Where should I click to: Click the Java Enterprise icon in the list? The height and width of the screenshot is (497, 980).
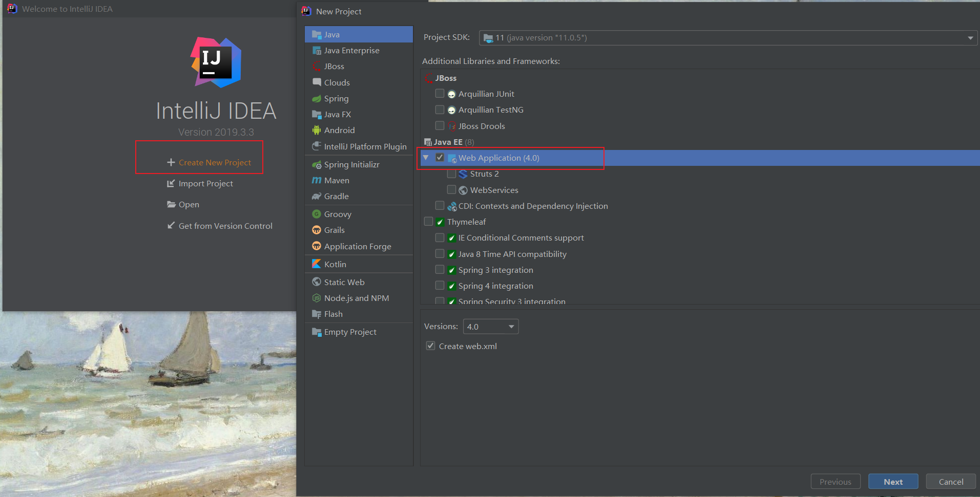(x=317, y=51)
